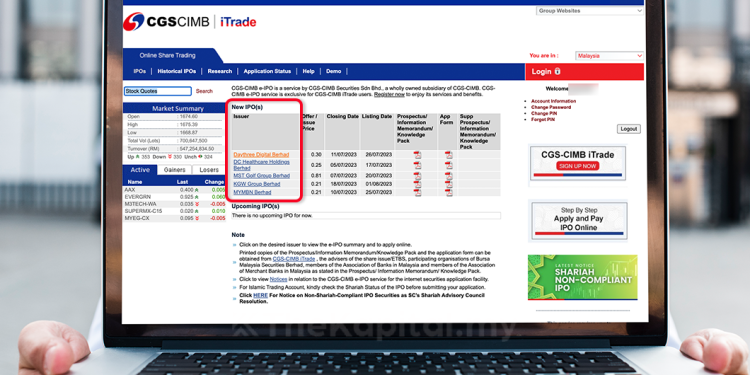Screen dimensions: 750x375
Task: Open Historical IPOs in the navigation bar
Action: [x=176, y=71]
